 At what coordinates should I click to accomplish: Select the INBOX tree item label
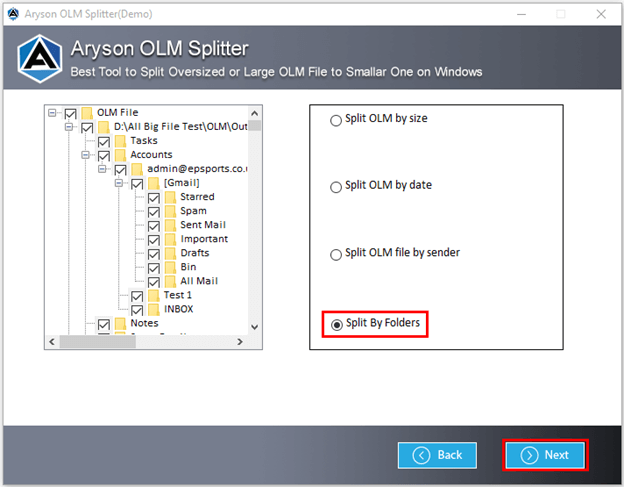tap(178, 309)
